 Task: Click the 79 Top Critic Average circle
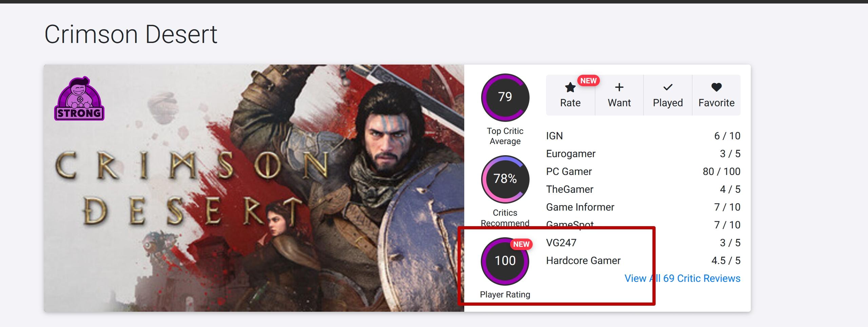point(505,97)
